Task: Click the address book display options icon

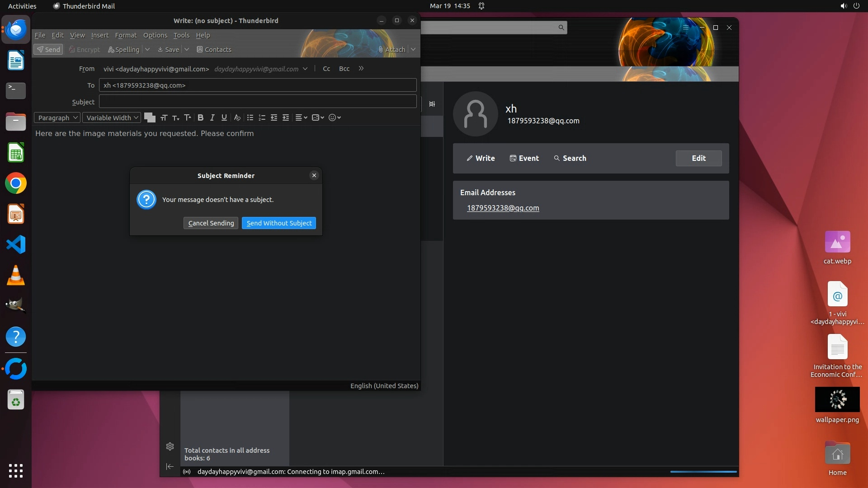Action: click(x=432, y=104)
